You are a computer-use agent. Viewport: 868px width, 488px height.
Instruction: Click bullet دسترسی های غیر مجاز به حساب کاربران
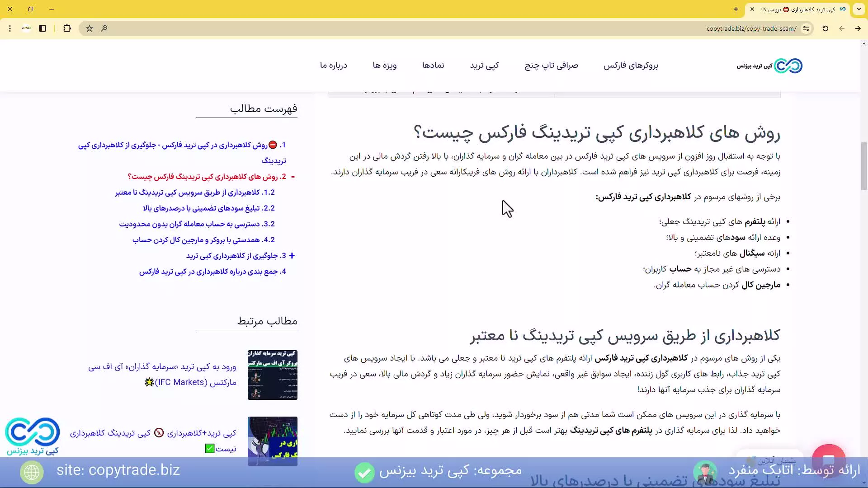(712, 269)
